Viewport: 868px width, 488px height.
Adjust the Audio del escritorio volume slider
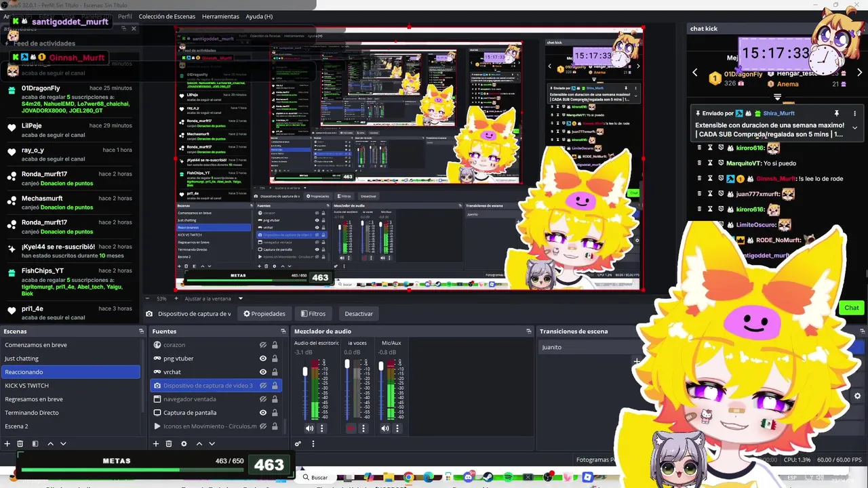pyautogui.click(x=305, y=390)
